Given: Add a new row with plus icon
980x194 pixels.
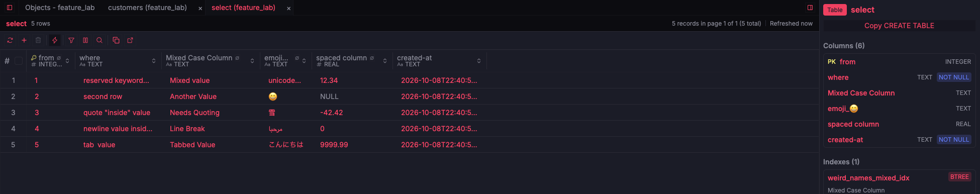Looking at the screenshot, I should point(24,40).
